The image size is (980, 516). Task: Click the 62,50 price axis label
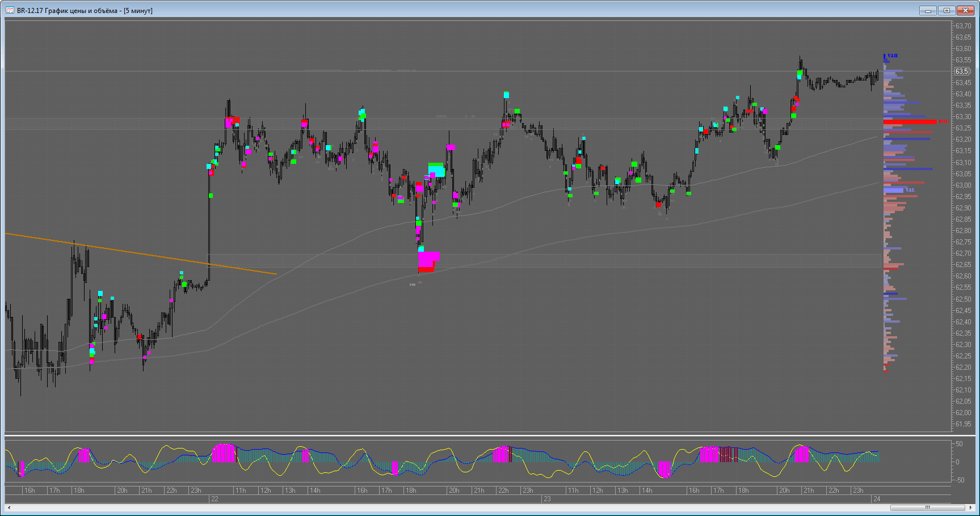[963, 299]
